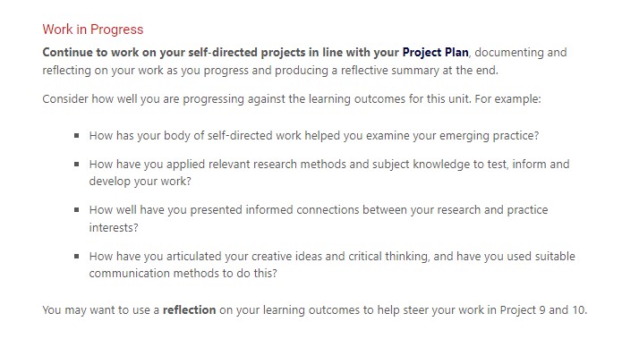Click the bold "reflection" word
Viewport: 622px width, 364px height.
(x=189, y=310)
